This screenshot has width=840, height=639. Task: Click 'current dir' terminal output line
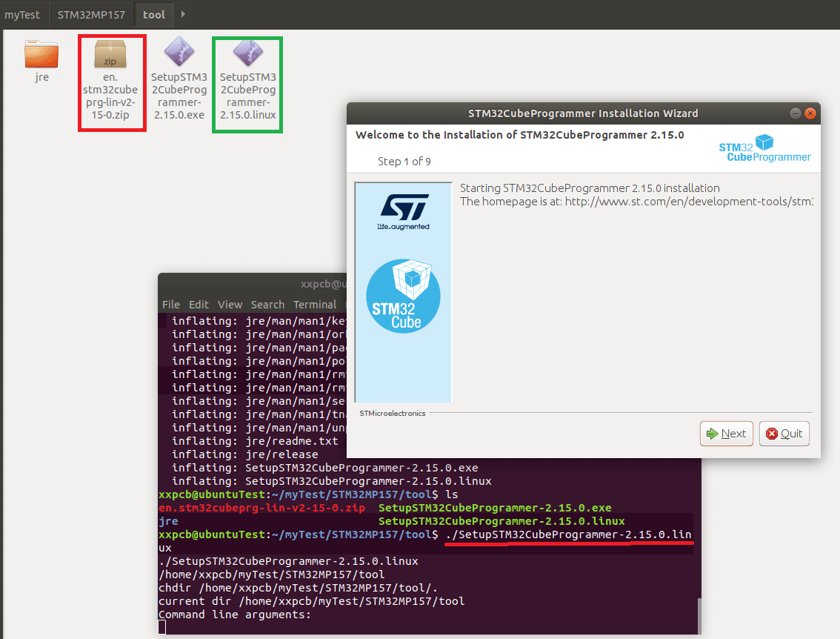312,601
